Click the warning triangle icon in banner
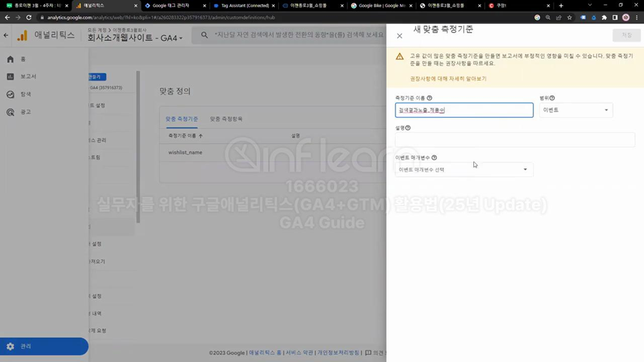 [x=399, y=57]
